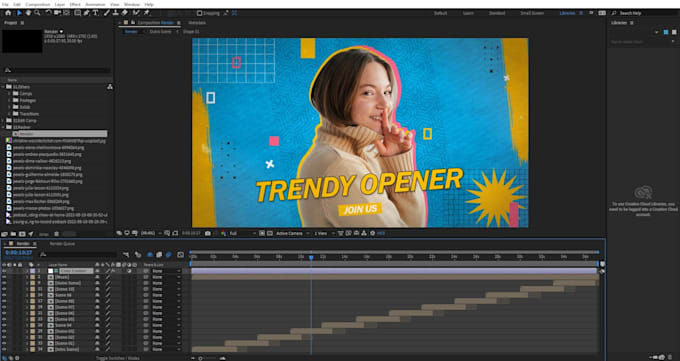Open the Full resolution dropdown in the viewer

242,233
